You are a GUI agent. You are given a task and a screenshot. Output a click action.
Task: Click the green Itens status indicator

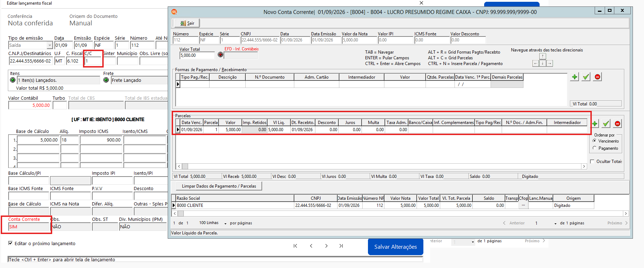point(13,80)
